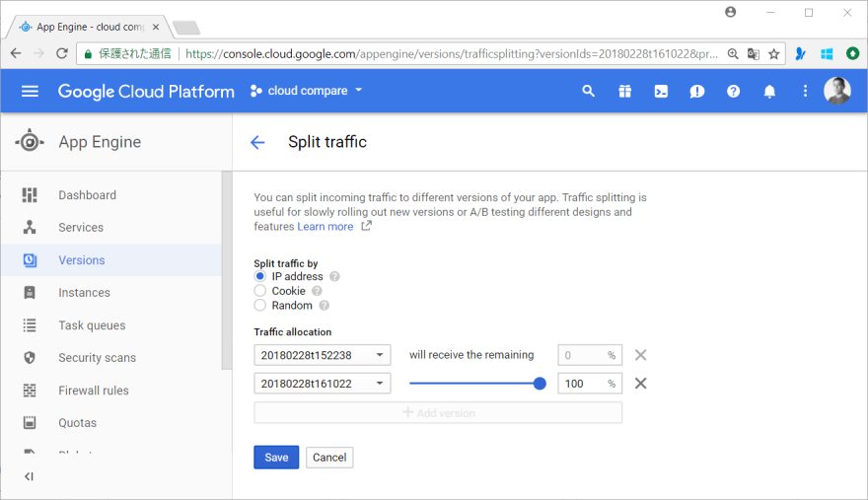Activate Cloud Shell terminal icon
Viewport: 868px width, 500px height.
[661, 92]
